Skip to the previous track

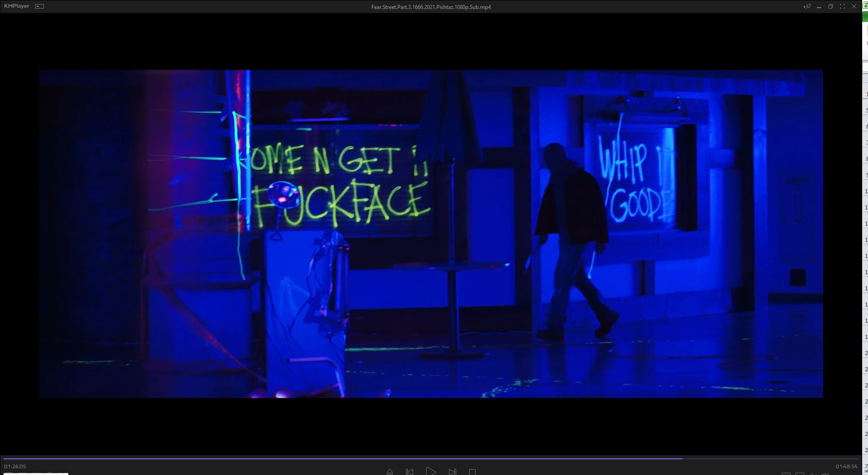tap(410, 472)
